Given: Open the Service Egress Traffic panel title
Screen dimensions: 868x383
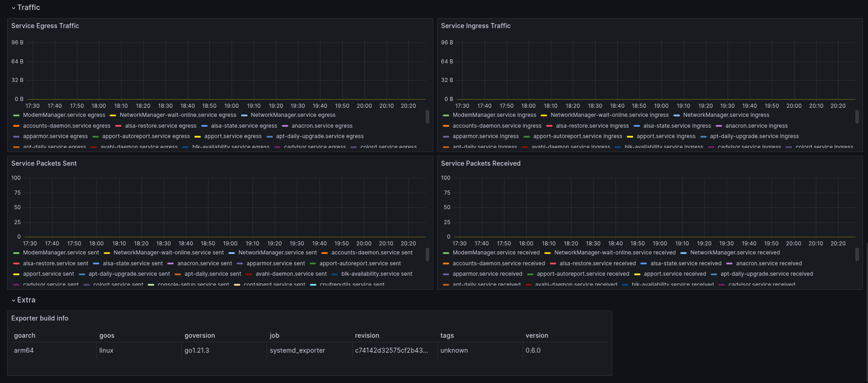Looking at the screenshot, I should pos(45,26).
